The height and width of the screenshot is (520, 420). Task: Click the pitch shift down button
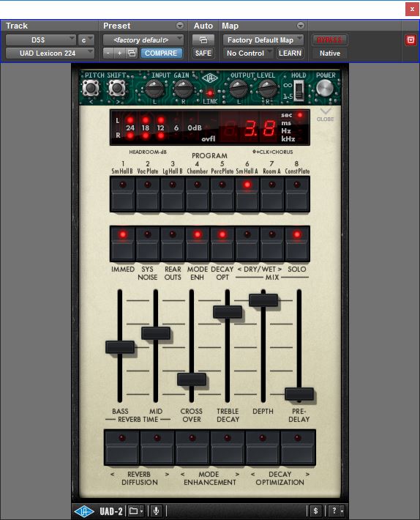pyautogui.click(x=91, y=88)
